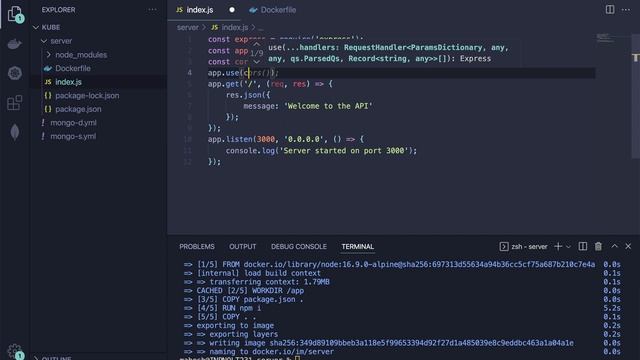640x360 pixels.
Task: Open the Explorer view in activity bar
Action: [x=15, y=14]
